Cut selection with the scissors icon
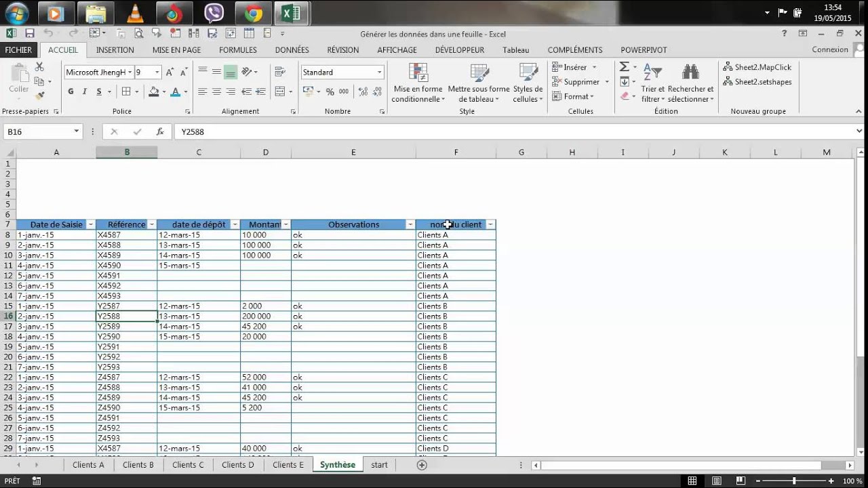The image size is (868, 488). point(39,66)
